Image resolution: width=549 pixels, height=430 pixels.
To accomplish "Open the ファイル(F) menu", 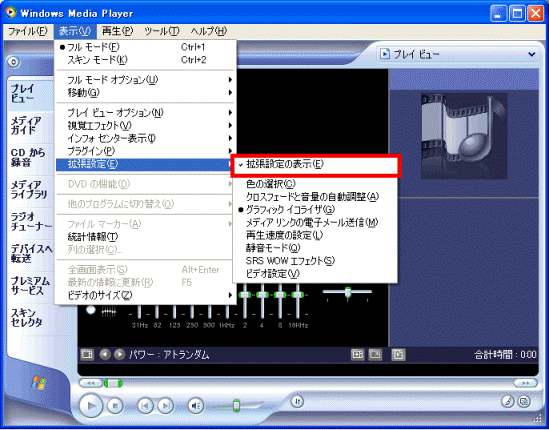I will coord(27,31).
